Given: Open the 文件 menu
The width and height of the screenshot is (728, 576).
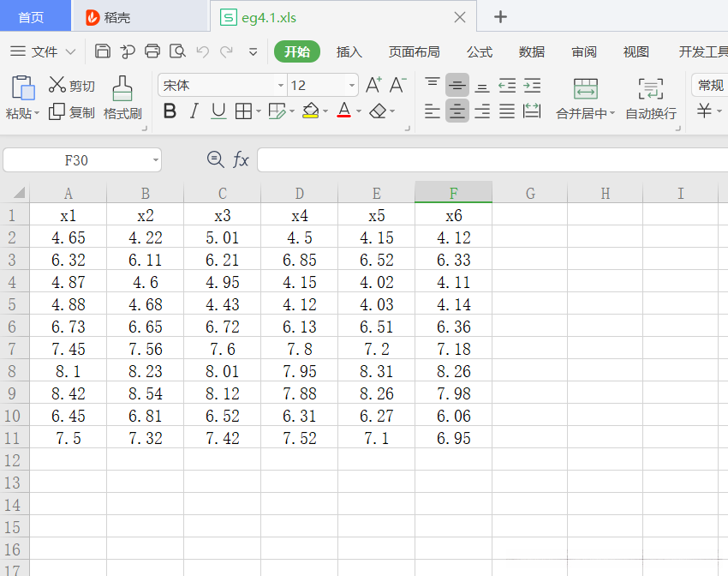Looking at the screenshot, I should pos(44,52).
